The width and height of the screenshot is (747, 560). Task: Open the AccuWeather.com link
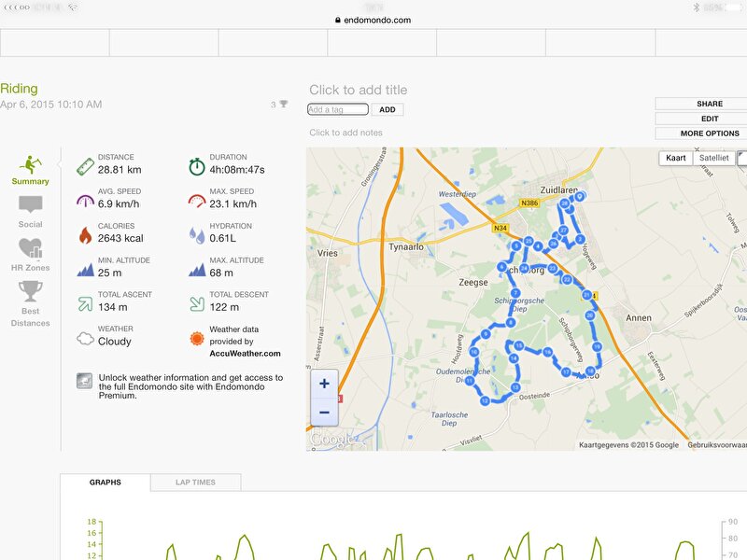245,354
